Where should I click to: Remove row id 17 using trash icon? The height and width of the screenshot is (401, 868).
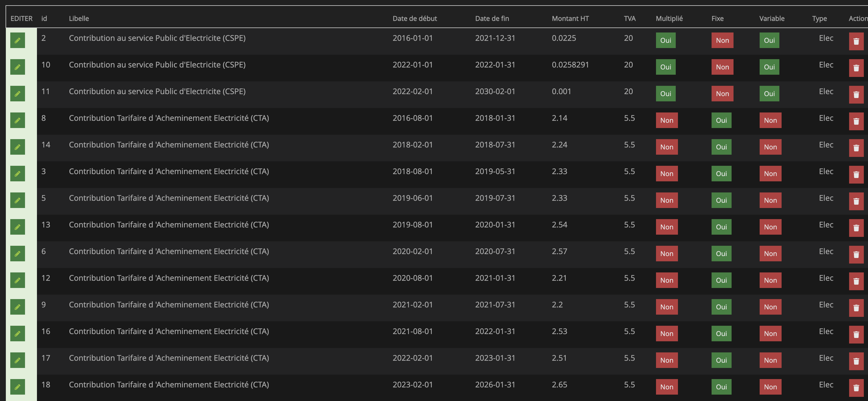[856, 361]
